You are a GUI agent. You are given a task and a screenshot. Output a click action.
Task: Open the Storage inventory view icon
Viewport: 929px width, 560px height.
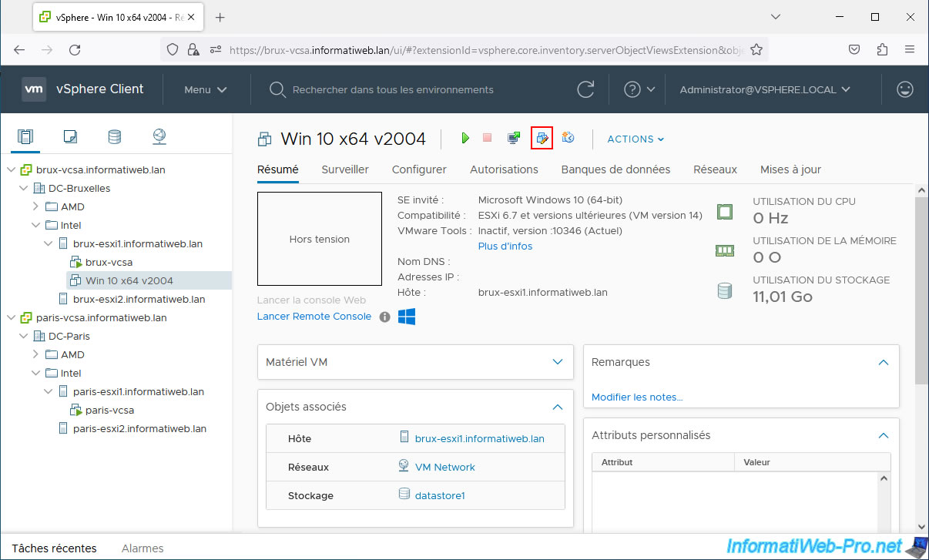[x=115, y=137]
